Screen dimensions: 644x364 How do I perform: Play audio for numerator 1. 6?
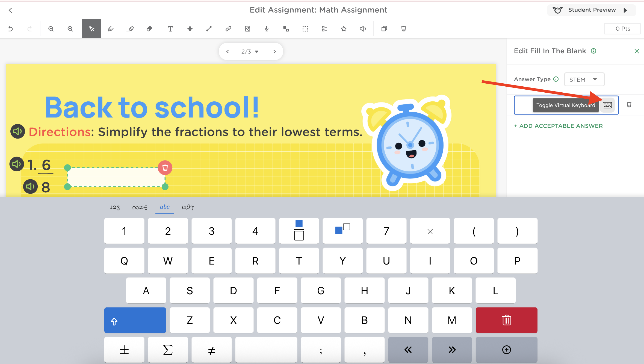tap(17, 164)
